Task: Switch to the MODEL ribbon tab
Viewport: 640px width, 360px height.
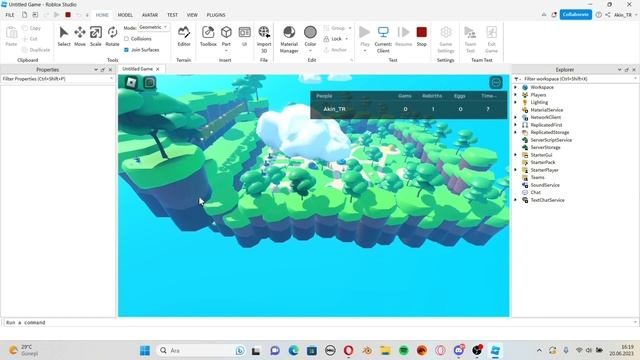Action: coord(125,15)
